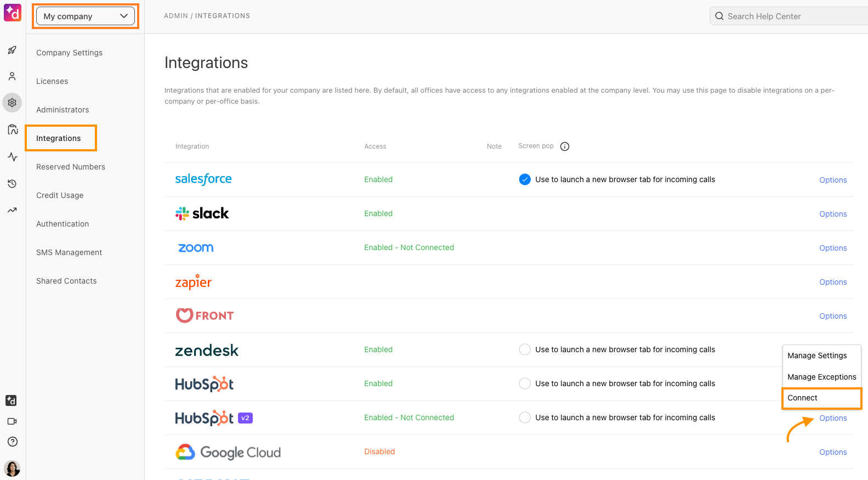Uncheck Salesforce screen pop checkbox

tap(525, 179)
